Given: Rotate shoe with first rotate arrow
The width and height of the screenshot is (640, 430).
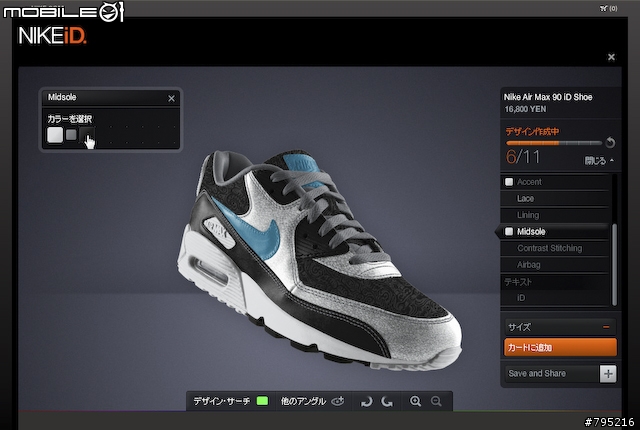Looking at the screenshot, I should click(x=367, y=402).
